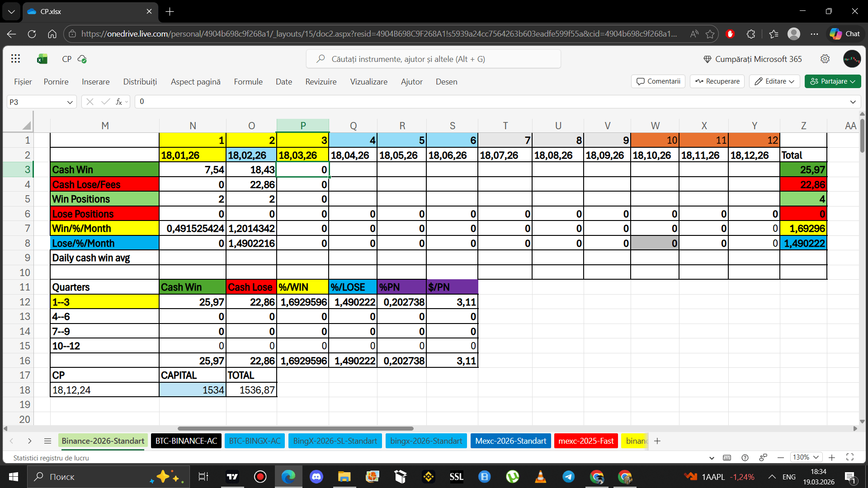Open the Formule ribbon tab

[248, 82]
